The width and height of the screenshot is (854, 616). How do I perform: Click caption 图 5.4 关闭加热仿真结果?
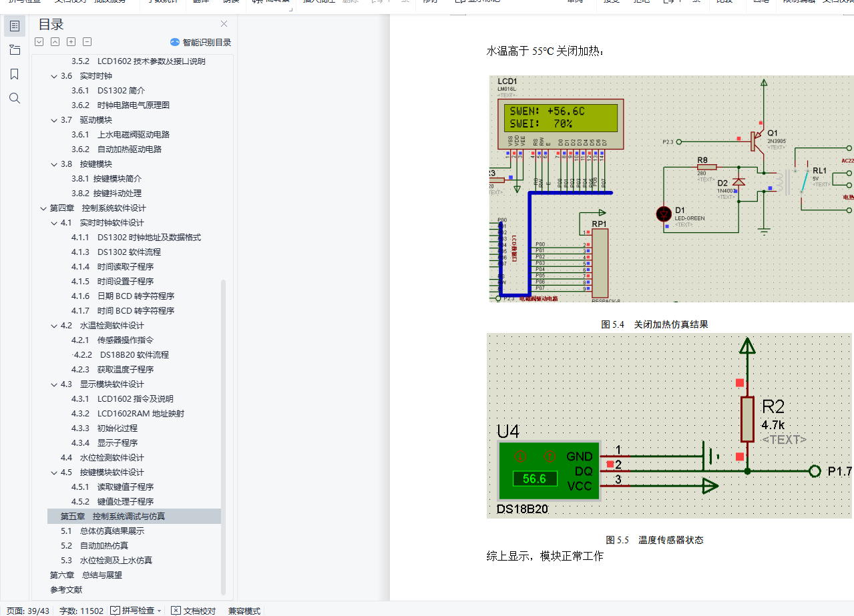(654, 325)
